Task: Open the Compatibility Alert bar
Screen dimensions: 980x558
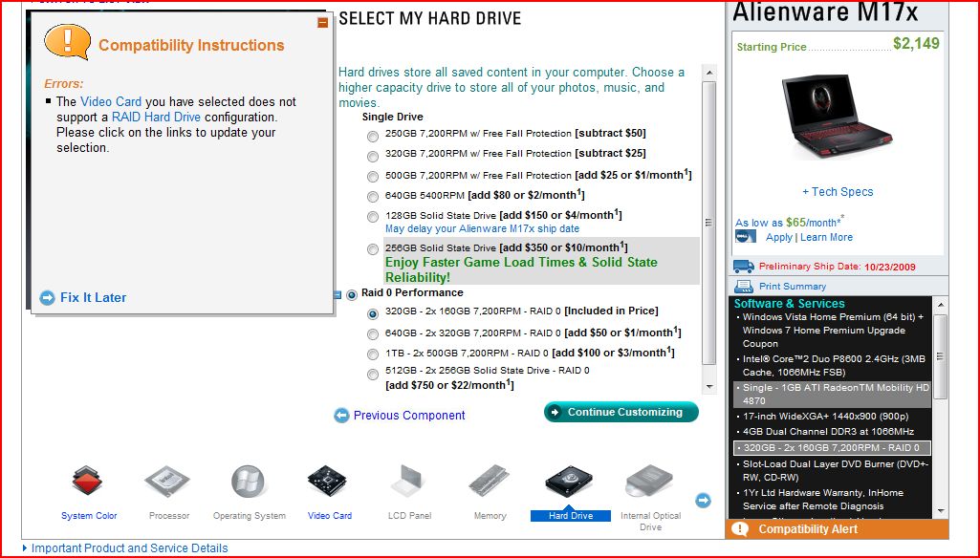Action: (x=837, y=528)
